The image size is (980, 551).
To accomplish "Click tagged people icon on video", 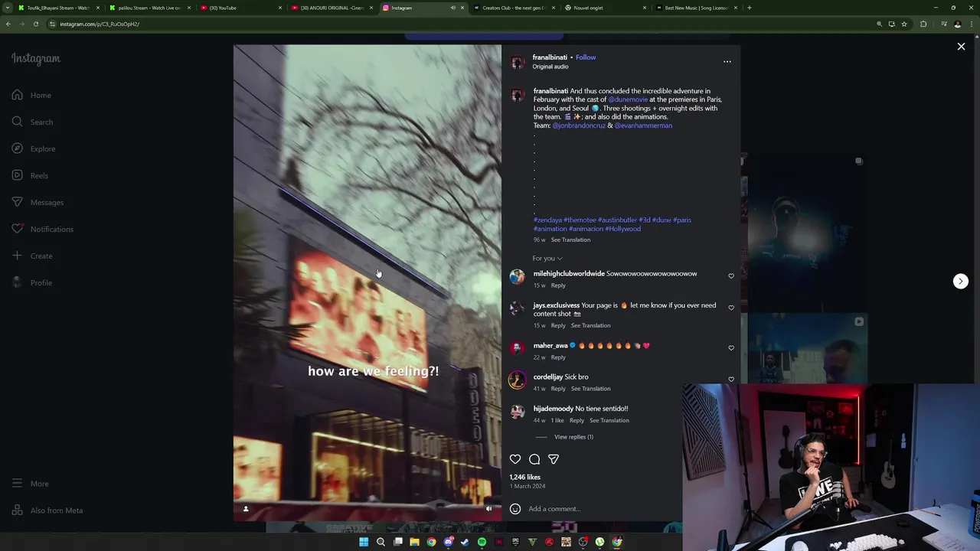I will (246, 509).
